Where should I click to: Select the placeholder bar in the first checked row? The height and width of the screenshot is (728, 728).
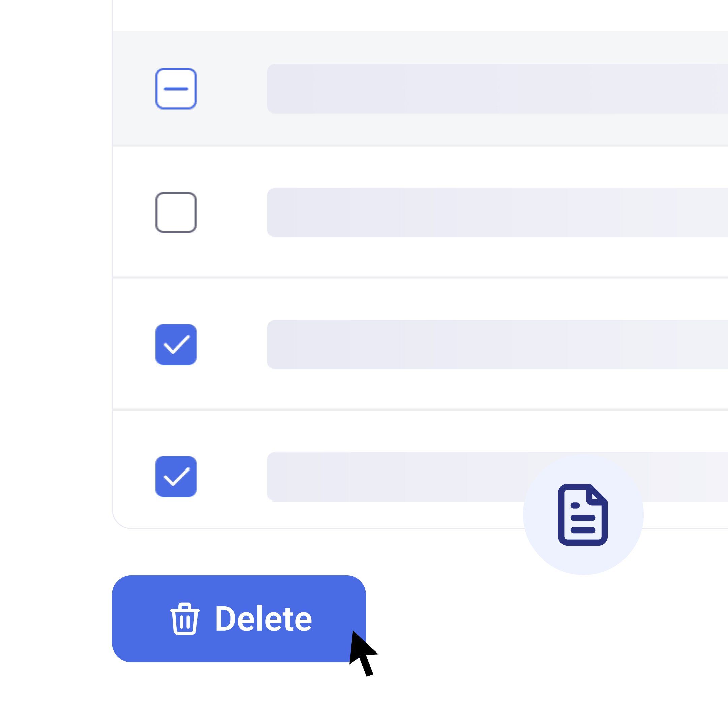pos(497,345)
